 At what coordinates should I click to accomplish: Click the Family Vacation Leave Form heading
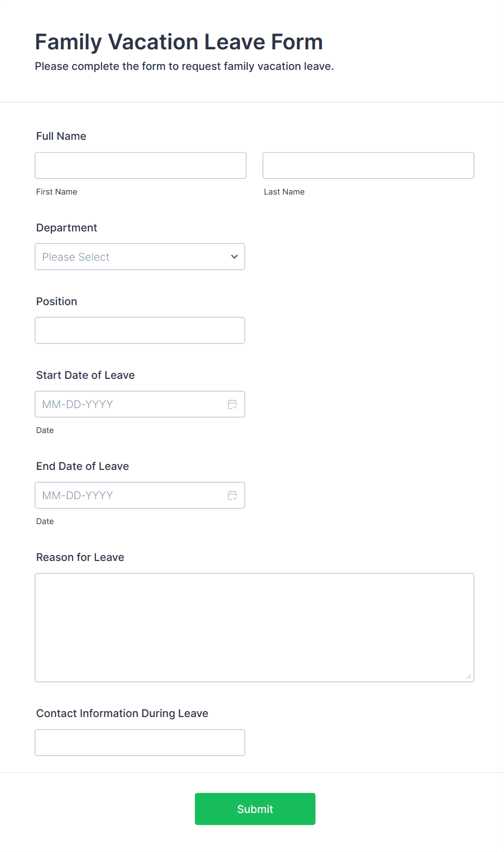[x=179, y=42]
